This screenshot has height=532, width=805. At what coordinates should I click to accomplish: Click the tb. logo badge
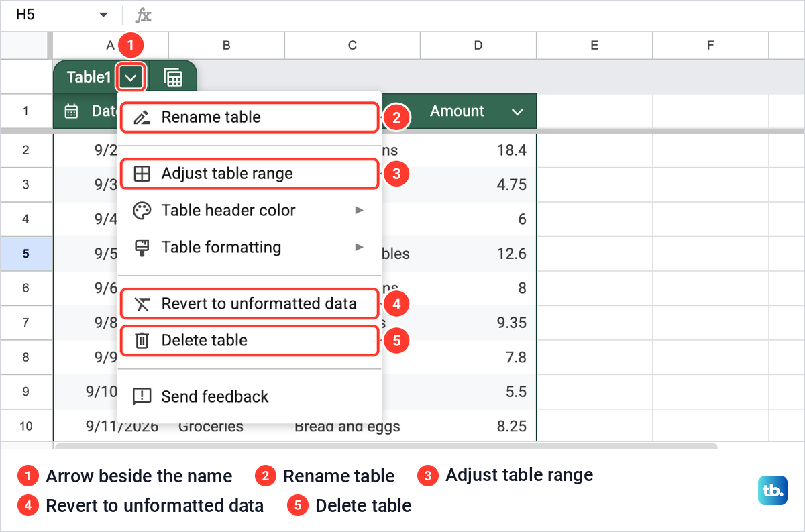tap(774, 490)
